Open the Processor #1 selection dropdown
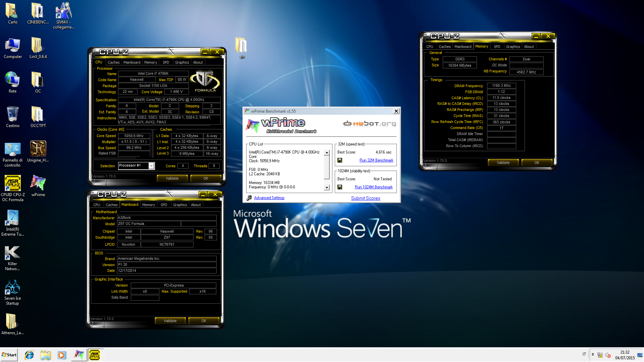 pyautogui.click(x=152, y=166)
